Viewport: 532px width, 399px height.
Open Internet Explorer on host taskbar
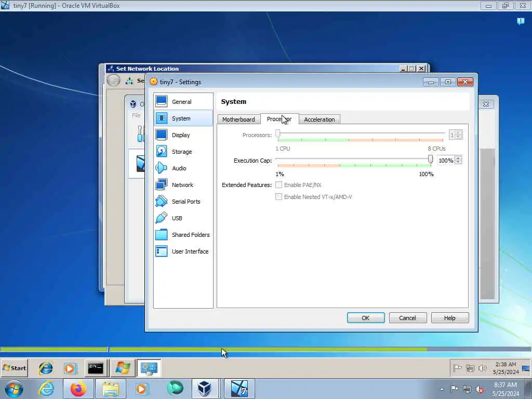click(x=46, y=389)
